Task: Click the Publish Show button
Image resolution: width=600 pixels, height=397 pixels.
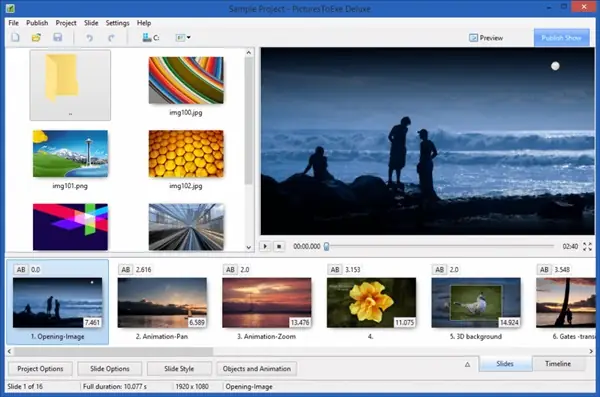Action: pos(561,38)
